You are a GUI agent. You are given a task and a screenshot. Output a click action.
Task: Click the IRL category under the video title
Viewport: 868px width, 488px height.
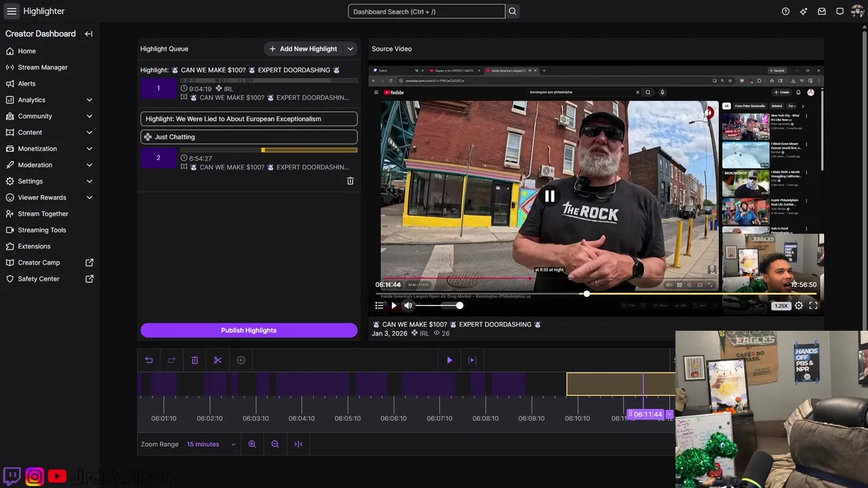point(420,333)
